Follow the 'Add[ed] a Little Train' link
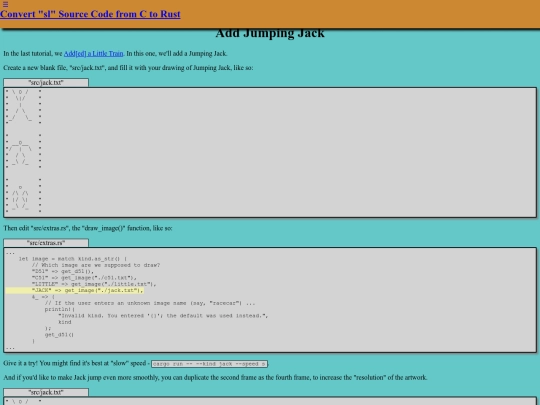The height and width of the screenshot is (405, 540). 93,53
